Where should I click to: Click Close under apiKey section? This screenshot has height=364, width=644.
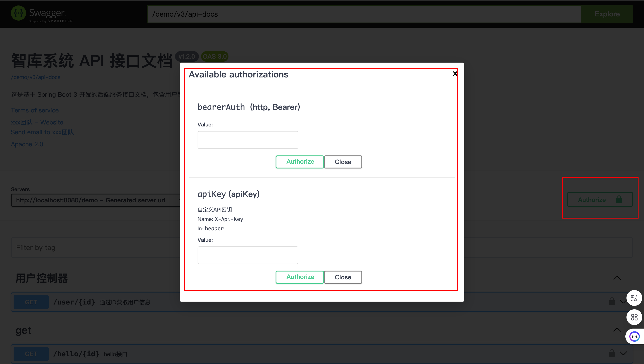coord(343,277)
